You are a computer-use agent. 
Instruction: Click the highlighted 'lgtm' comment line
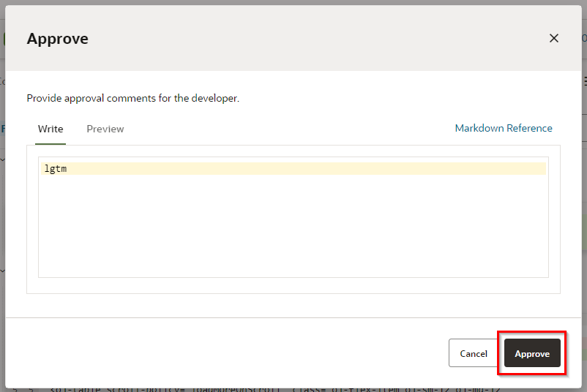pos(293,169)
